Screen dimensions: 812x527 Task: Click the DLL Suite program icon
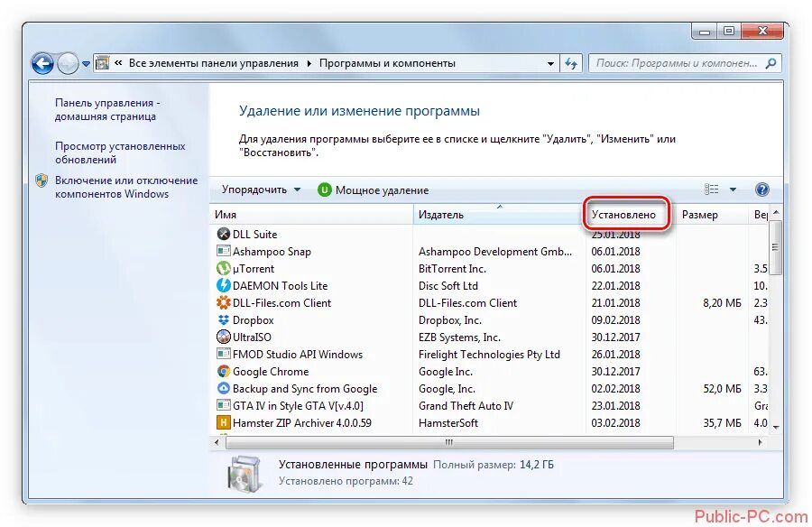coord(223,235)
